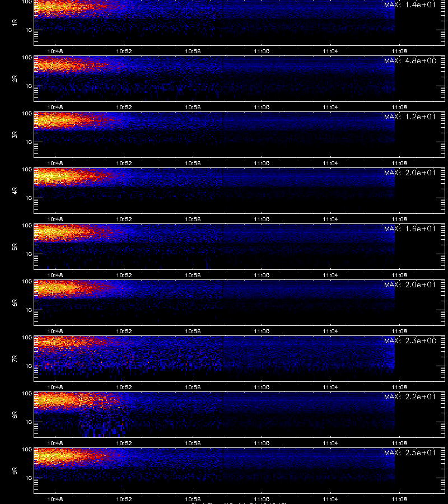Click the 5R panel axis label
Screen dimensions: 448x504
pyautogui.click(x=15, y=247)
